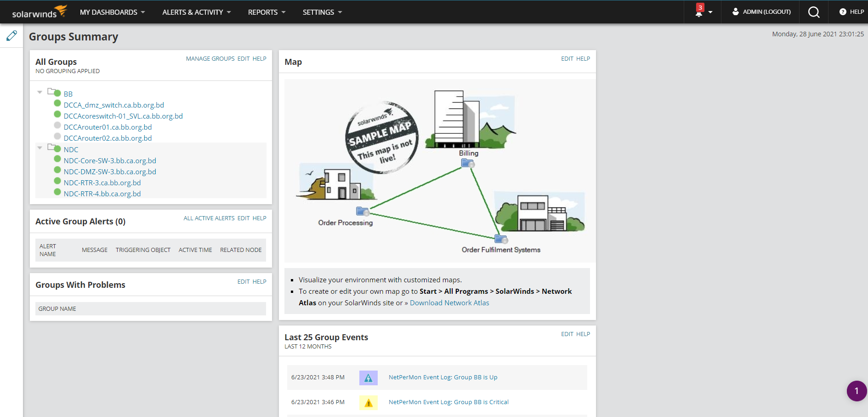
Task: Open the MY DASHBOARDS menu
Action: click(x=112, y=12)
